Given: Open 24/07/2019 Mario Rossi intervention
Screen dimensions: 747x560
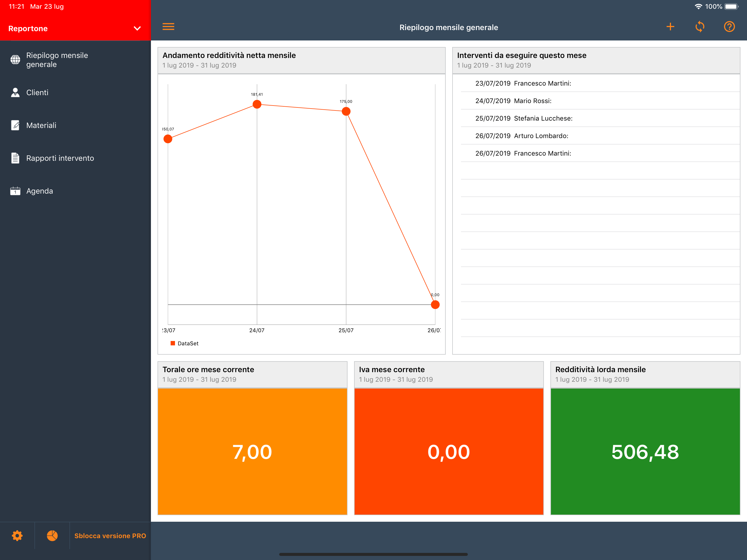Looking at the screenshot, I should pyautogui.click(x=513, y=101).
